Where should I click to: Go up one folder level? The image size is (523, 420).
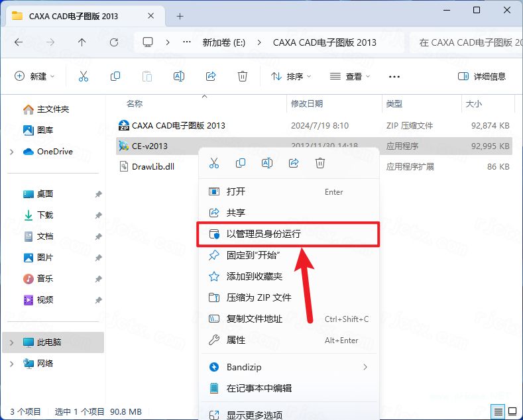coord(82,42)
